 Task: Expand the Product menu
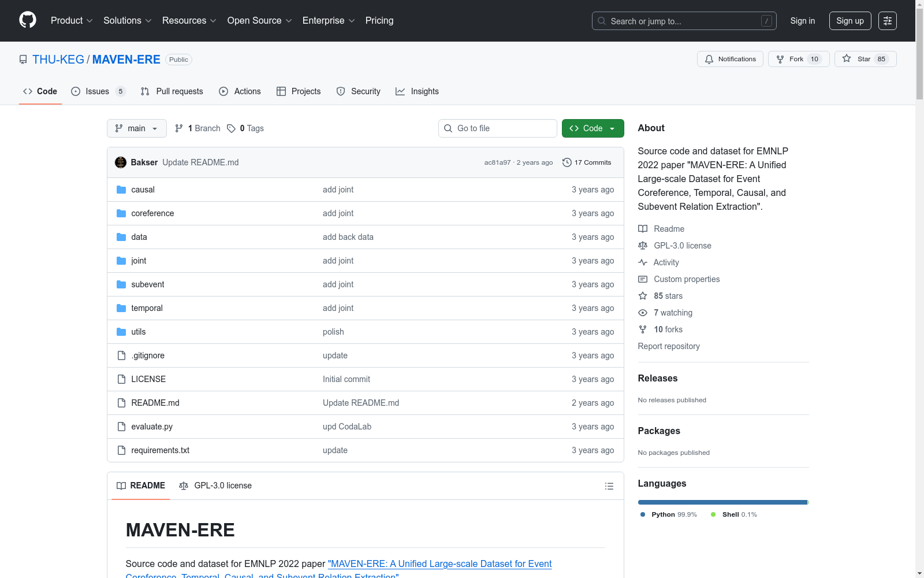(72, 21)
